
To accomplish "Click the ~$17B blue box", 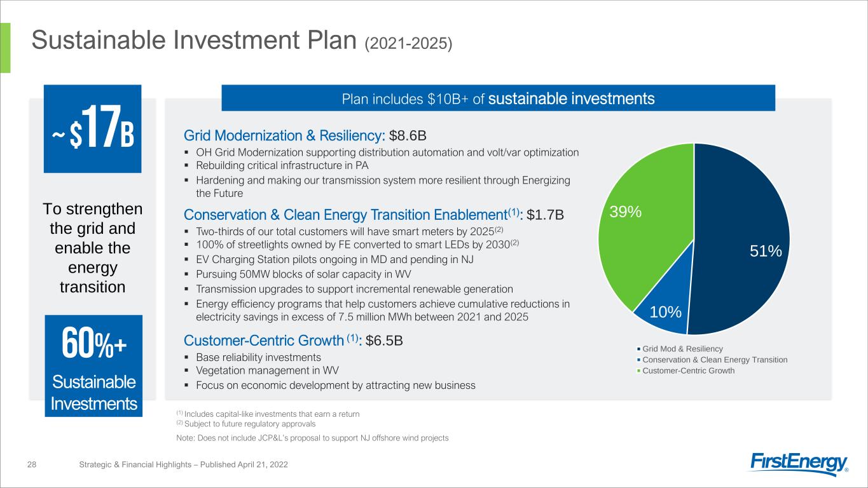I will pyautogui.click(x=92, y=129).
